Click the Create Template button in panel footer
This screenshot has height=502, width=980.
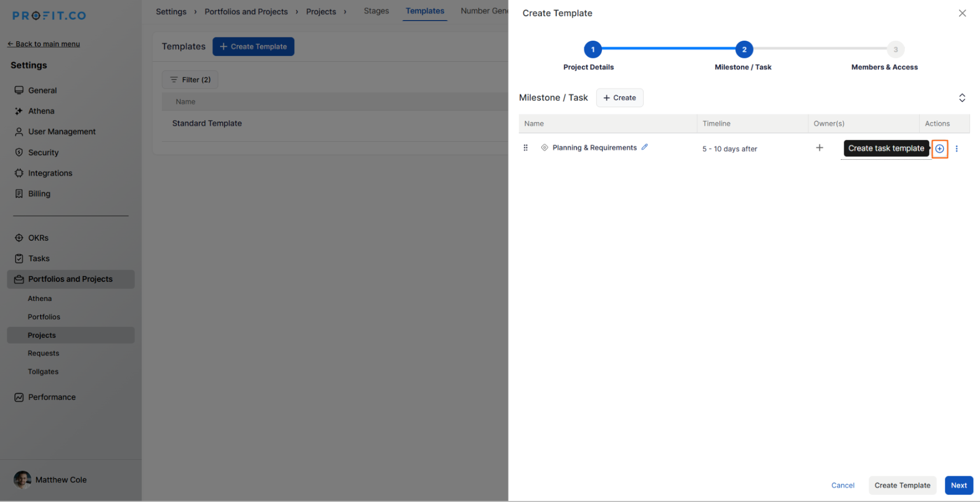point(902,485)
